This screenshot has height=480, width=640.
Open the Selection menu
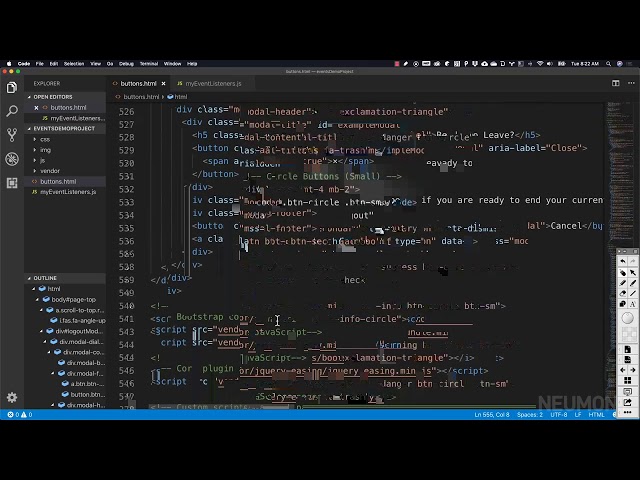point(74,64)
